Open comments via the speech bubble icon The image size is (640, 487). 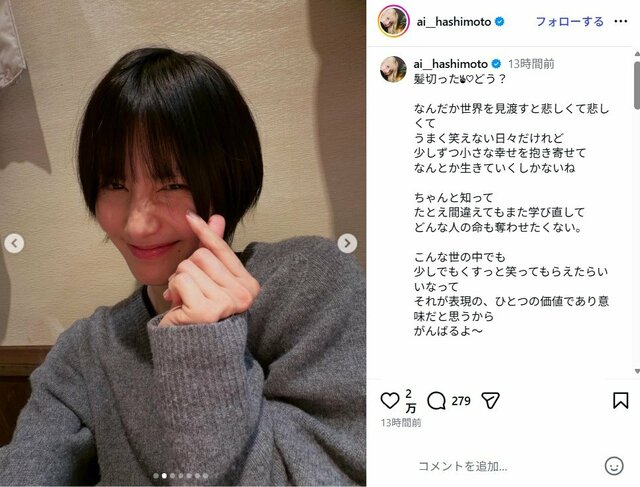pos(436,401)
